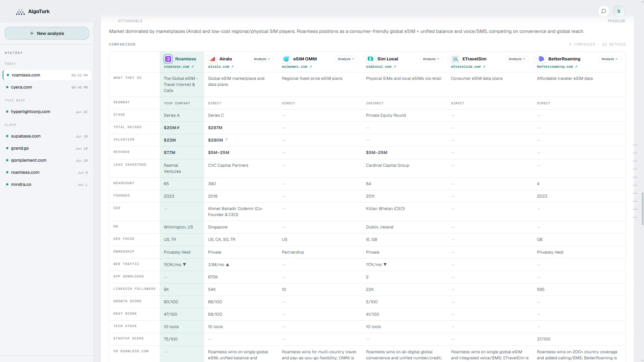The width and height of the screenshot is (644, 362).
Task: Click the eSIM OMNI company logo
Action: tap(286, 59)
